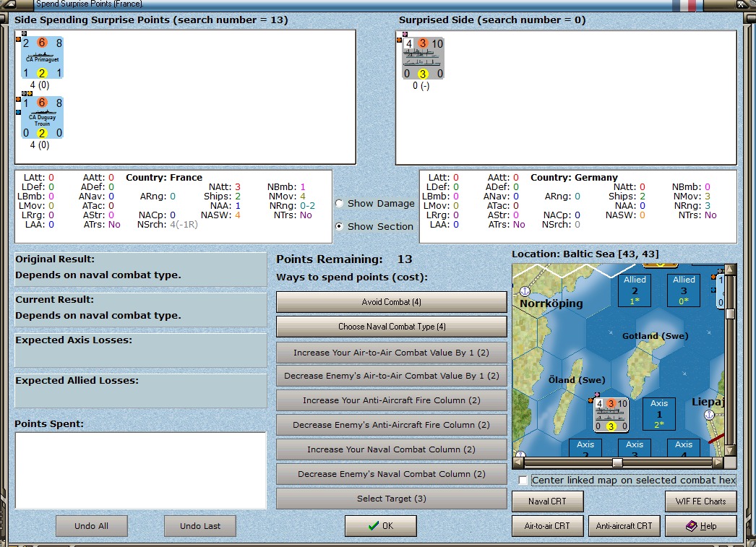Viewport: 756px width, 547px height.
Task: Confirm with the OK button
Action: pyautogui.click(x=380, y=526)
